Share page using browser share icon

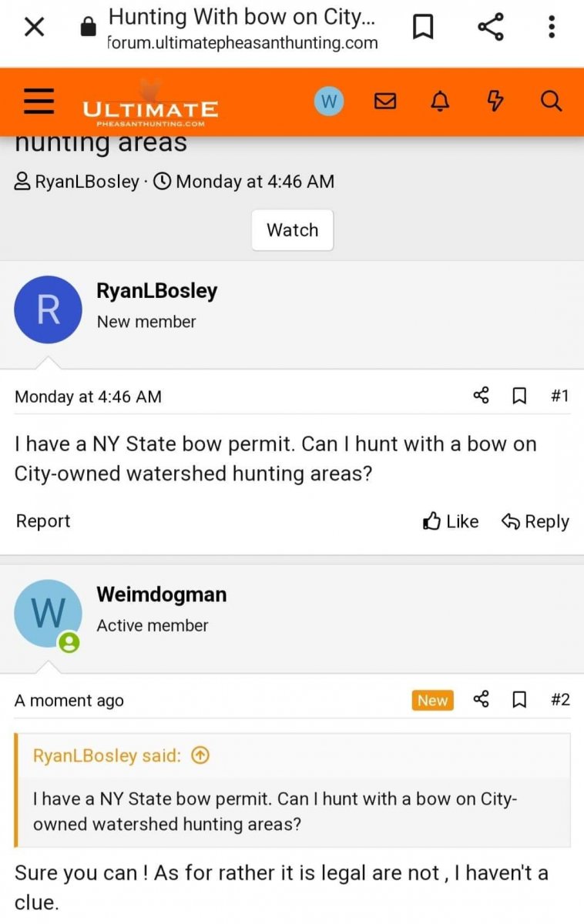[x=491, y=28]
